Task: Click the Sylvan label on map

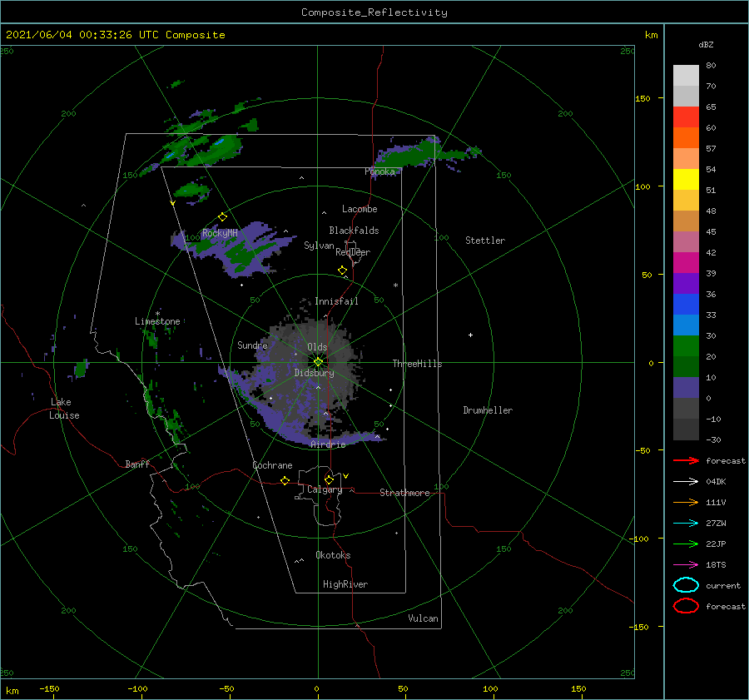Action: tap(319, 246)
